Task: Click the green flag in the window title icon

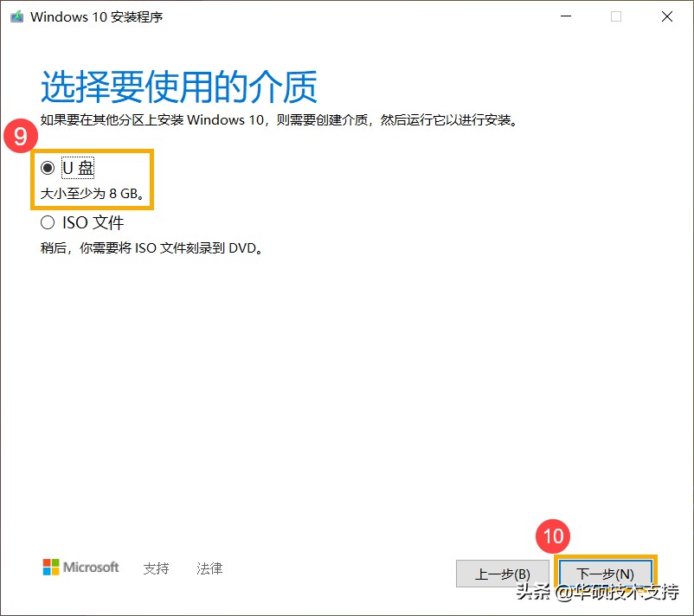Action: [16, 16]
